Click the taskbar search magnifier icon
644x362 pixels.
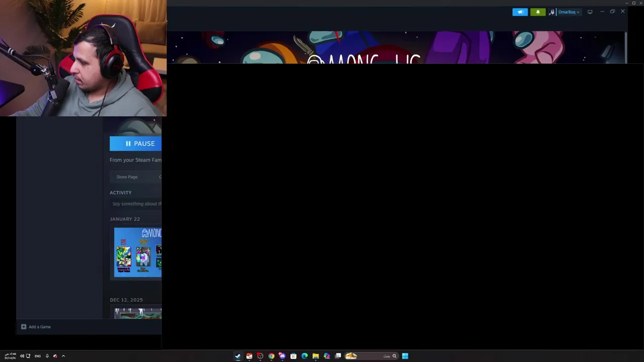coord(394,356)
